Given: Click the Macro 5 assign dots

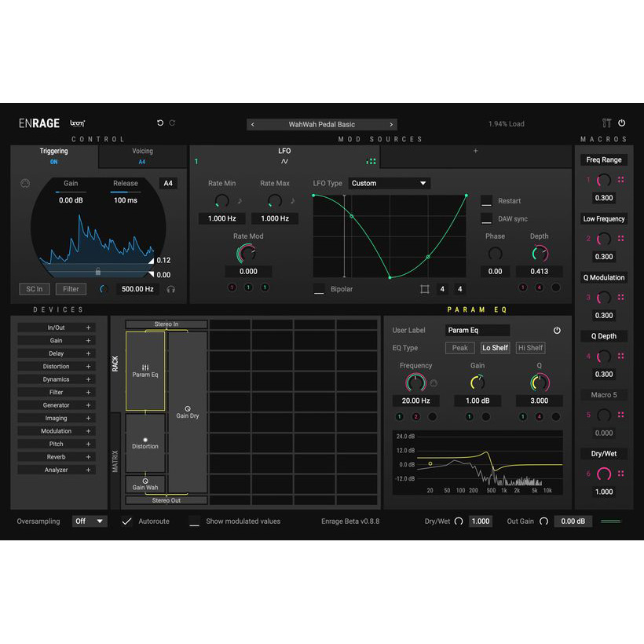Looking at the screenshot, I should pyautogui.click(x=621, y=415).
